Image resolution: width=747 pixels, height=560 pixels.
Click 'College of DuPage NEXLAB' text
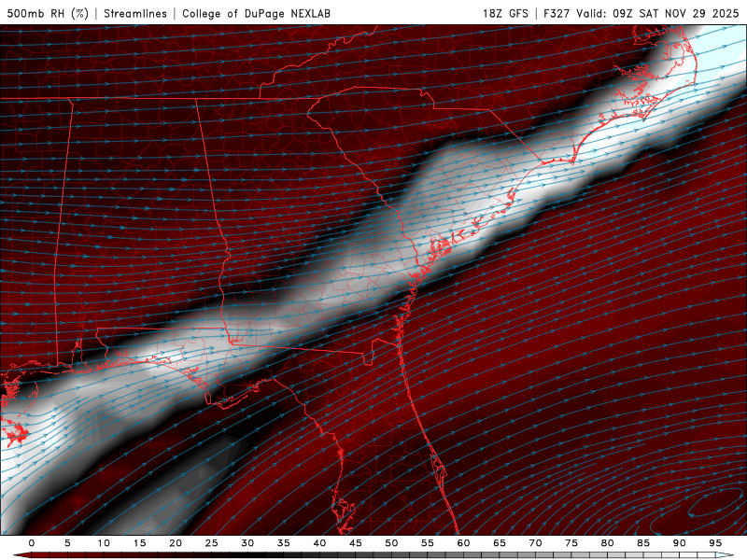click(256, 13)
